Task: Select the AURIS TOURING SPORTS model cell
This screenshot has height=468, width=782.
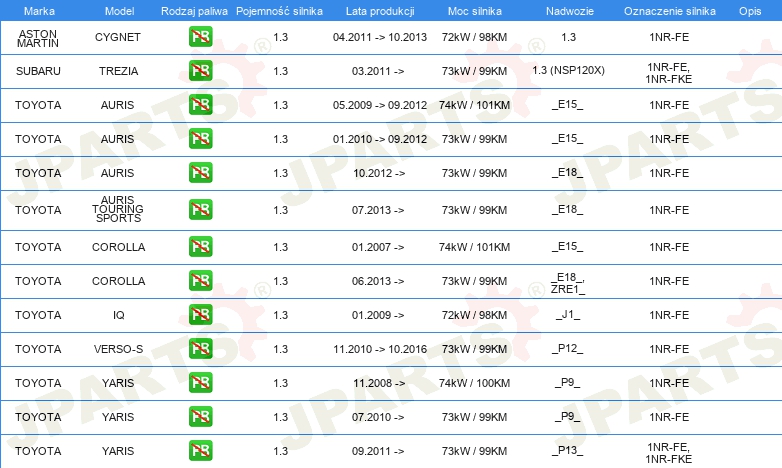Action: coord(118,209)
